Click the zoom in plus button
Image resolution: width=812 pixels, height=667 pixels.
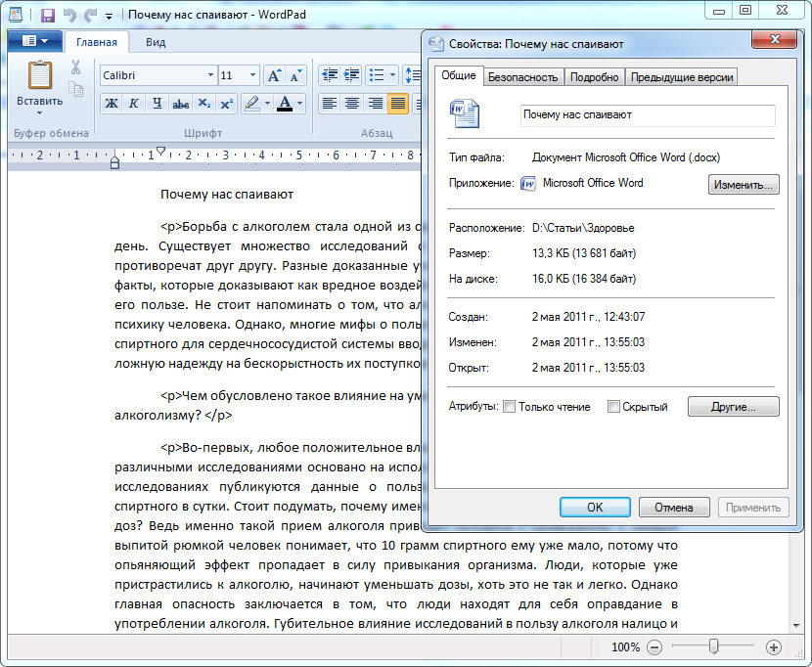click(x=773, y=647)
